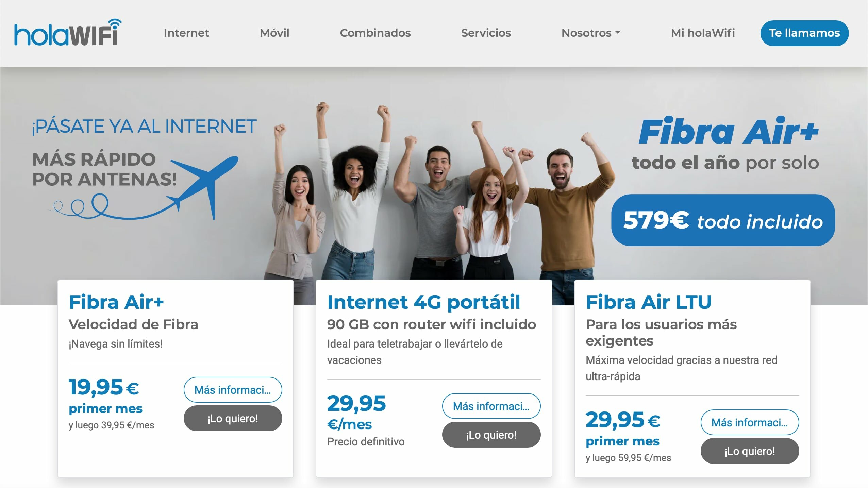Open the Internet menu item
The image size is (868, 488).
(x=186, y=33)
